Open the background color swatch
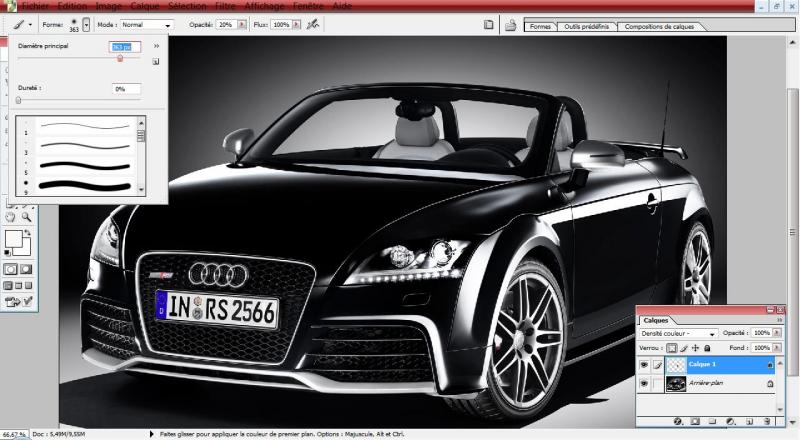Image resolution: width=800 pixels, height=440 pixels. click(26, 249)
